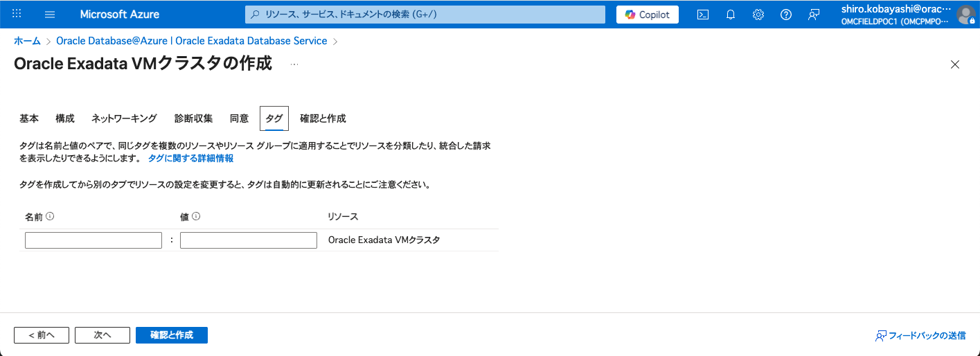
Task: Click the Copilot button
Action: (648, 15)
